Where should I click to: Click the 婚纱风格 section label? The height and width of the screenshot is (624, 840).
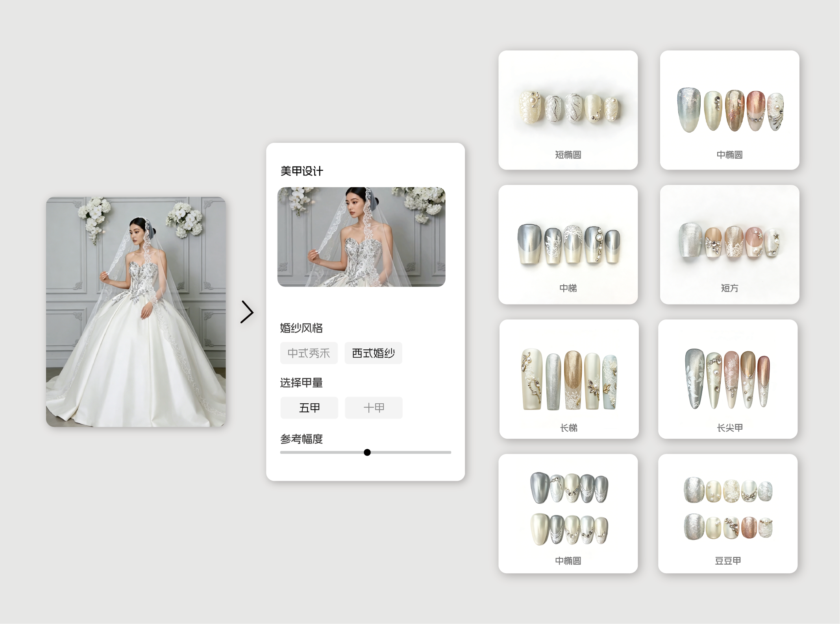[301, 328]
